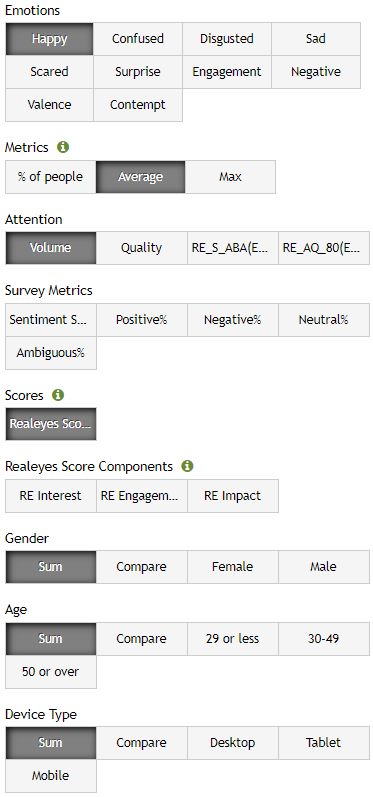This screenshot has width=373, height=797.
Task: Select the Max metric
Action: tap(230, 177)
